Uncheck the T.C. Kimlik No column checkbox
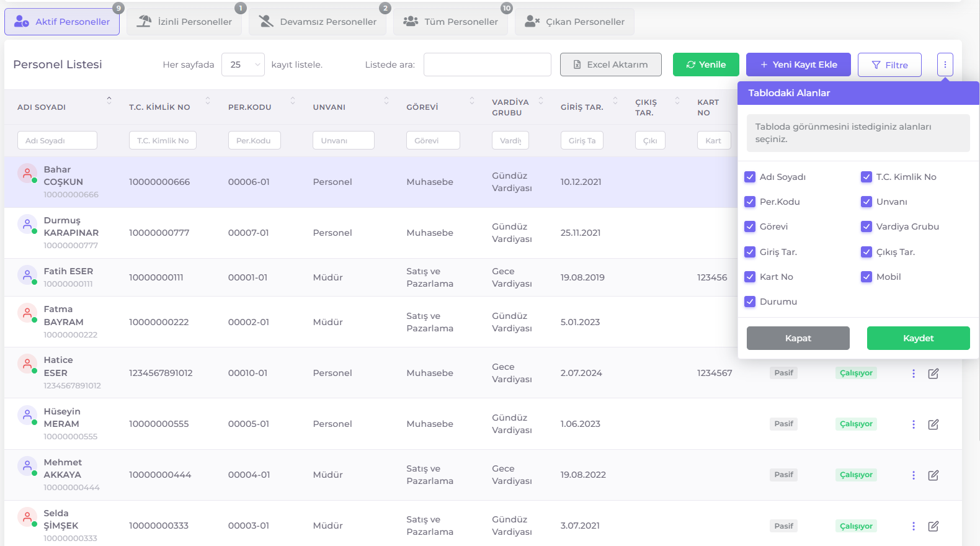Image resolution: width=980 pixels, height=546 pixels. coord(866,177)
